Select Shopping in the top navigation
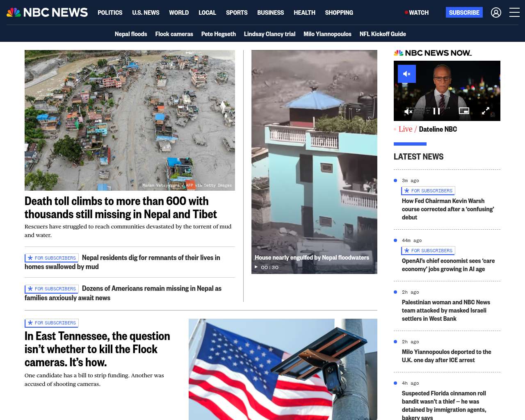The image size is (525, 420). (x=339, y=12)
